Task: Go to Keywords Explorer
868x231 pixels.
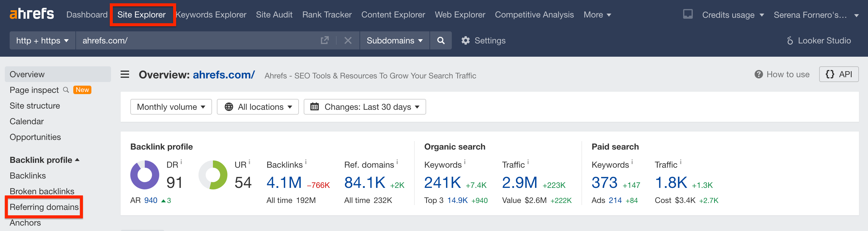Action: pos(211,15)
